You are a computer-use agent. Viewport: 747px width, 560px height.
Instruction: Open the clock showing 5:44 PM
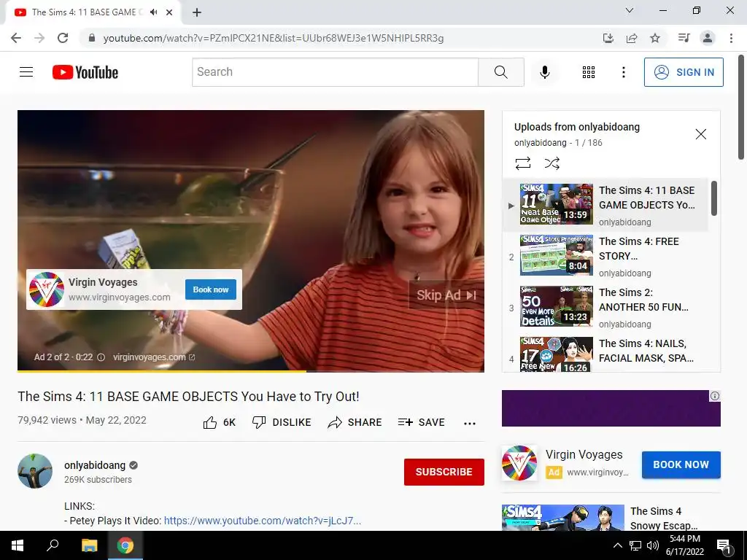click(684, 545)
